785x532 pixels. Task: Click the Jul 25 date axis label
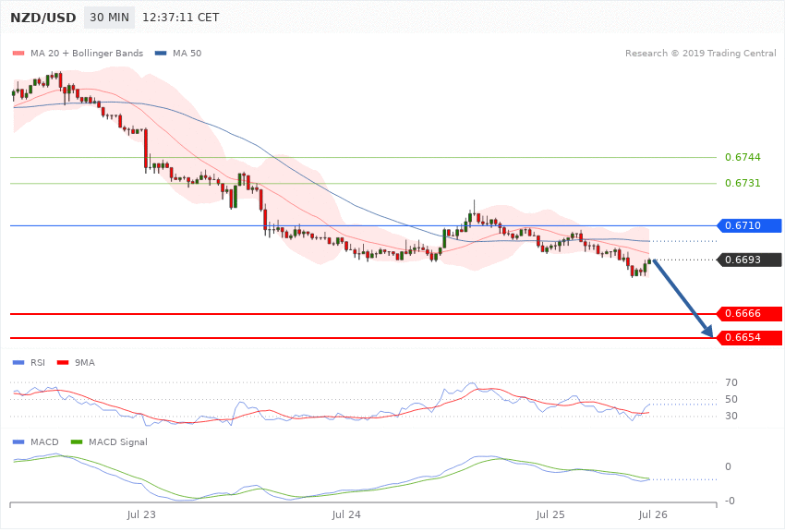(x=550, y=514)
